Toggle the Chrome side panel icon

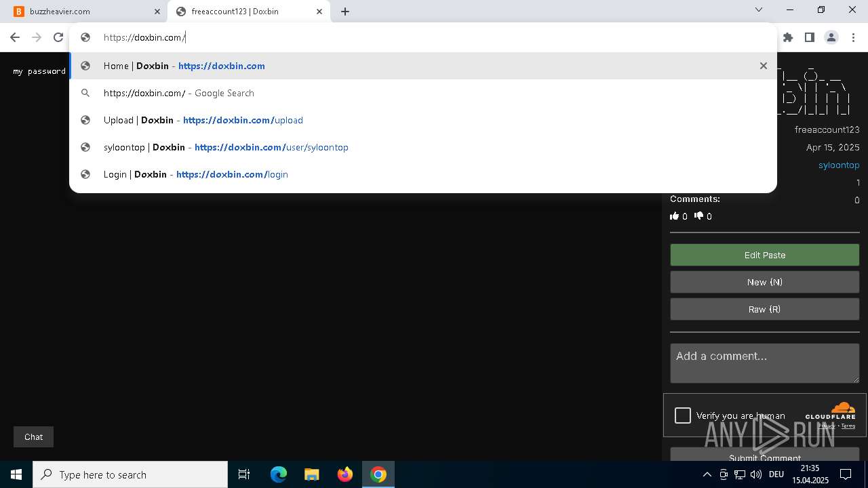click(x=810, y=37)
